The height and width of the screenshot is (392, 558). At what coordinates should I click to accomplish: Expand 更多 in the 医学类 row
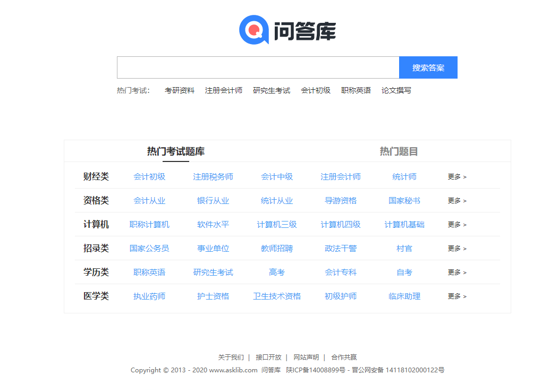(457, 296)
